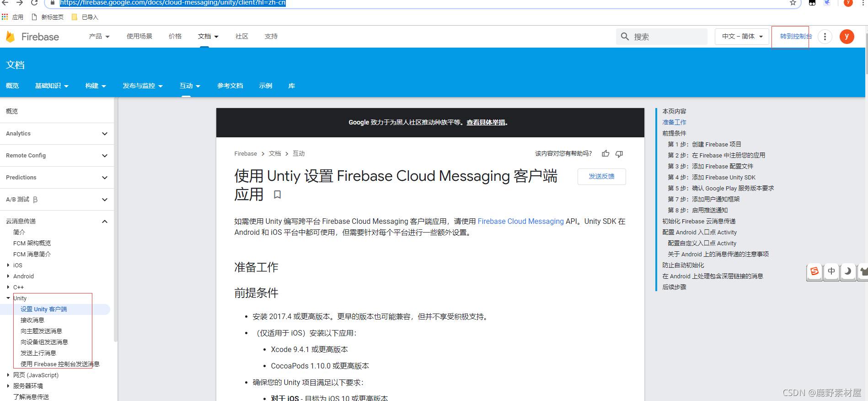This screenshot has width=868, height=401.
Task: Open the Chrome apps grid icon
Action: tap(5, 17)
